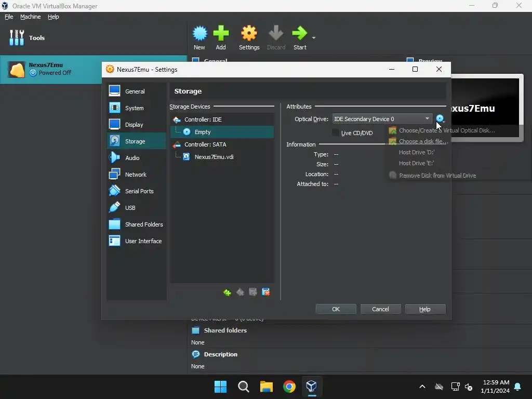Select the Nexus7Emu.vdi disk entry

[x=222, y=157]
